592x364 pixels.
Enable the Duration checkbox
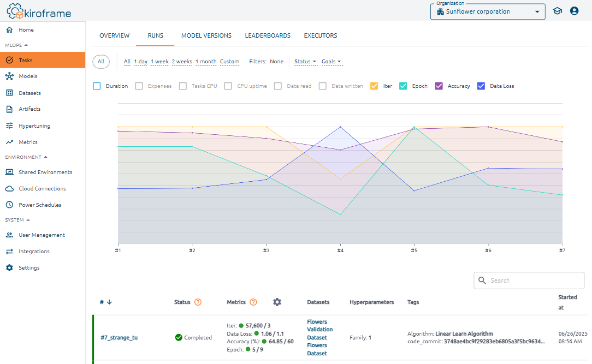(97, 86)
